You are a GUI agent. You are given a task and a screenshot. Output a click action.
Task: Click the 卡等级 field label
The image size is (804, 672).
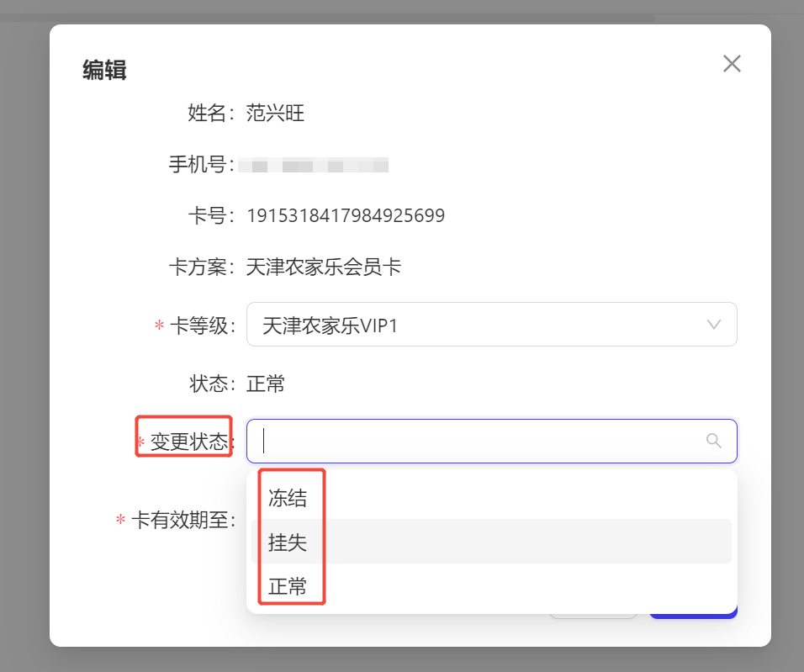pos(202,325)
